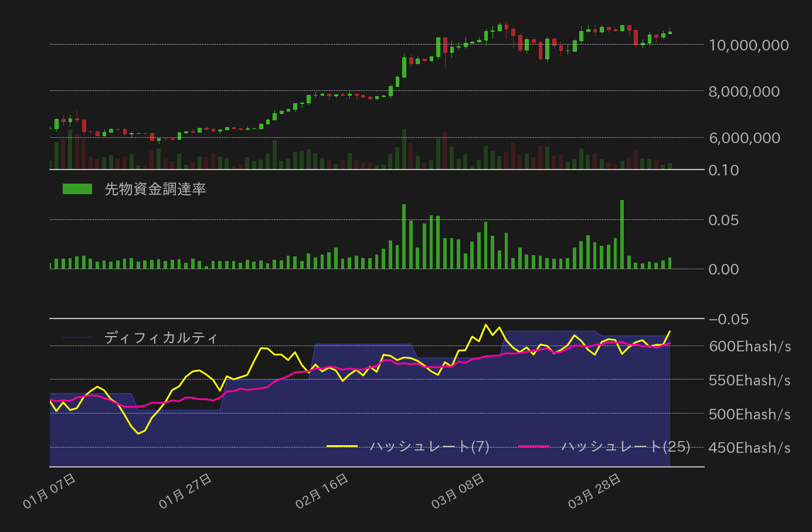
Task: Click the yellow ハッシュレート(7) legend line
Action: 342,446
